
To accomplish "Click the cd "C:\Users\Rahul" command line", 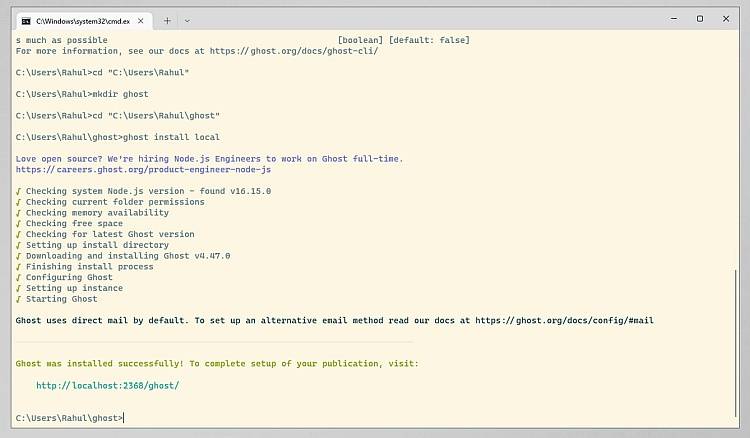I will pos(102,72).
